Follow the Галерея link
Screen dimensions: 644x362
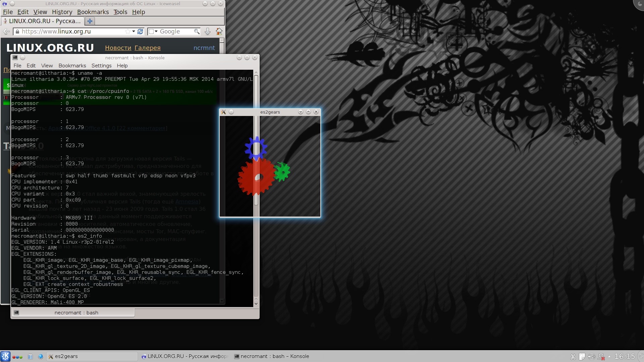click(148, 48)
